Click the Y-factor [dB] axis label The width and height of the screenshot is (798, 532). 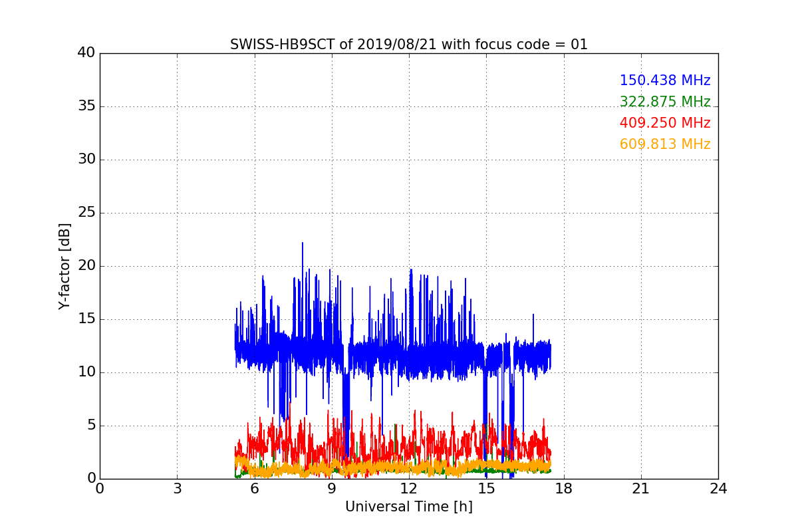(65, 266)
